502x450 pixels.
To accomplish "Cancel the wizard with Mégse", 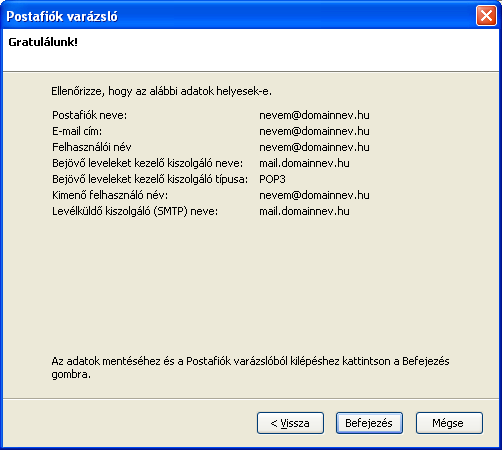I will click(x=449, y=423).
